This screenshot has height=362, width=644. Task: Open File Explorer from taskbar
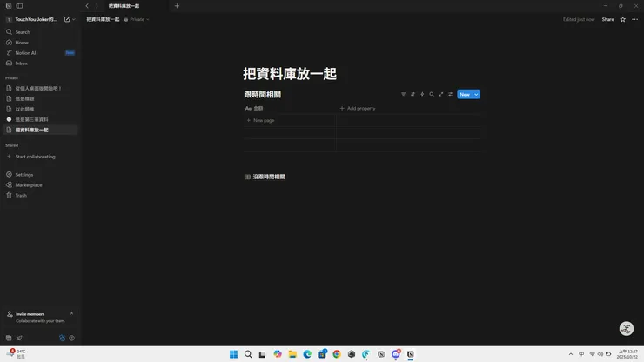292,354
